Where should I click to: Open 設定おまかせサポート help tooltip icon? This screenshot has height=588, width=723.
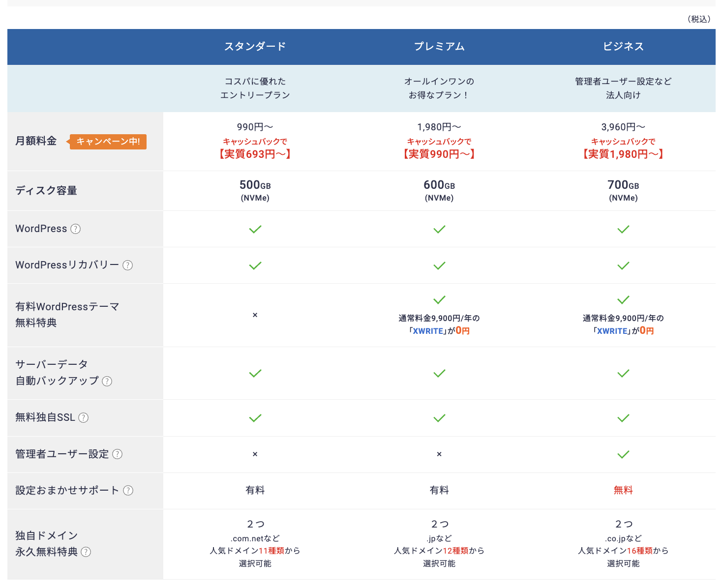coord(128,491)
